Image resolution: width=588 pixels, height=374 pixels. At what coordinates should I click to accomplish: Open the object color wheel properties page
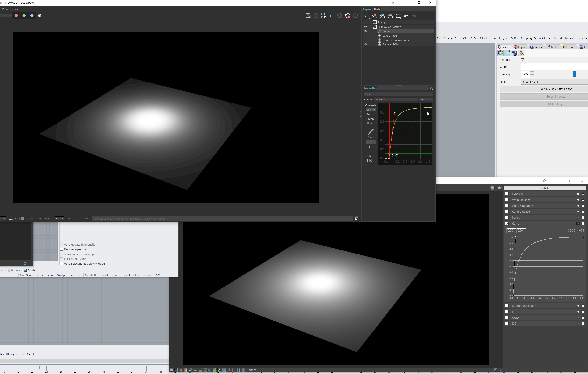500,53
